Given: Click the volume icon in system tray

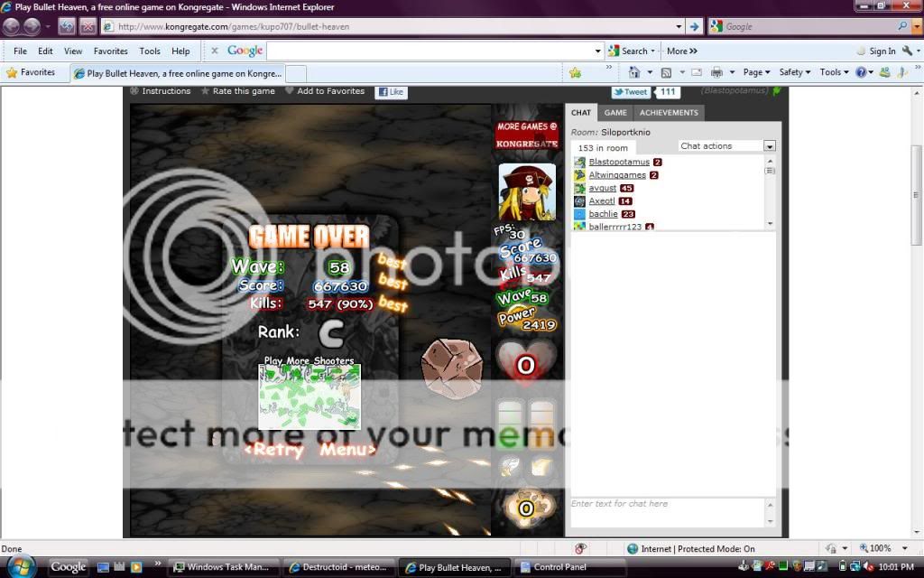Looking at the screenshot, I should (x=867, y=567).
